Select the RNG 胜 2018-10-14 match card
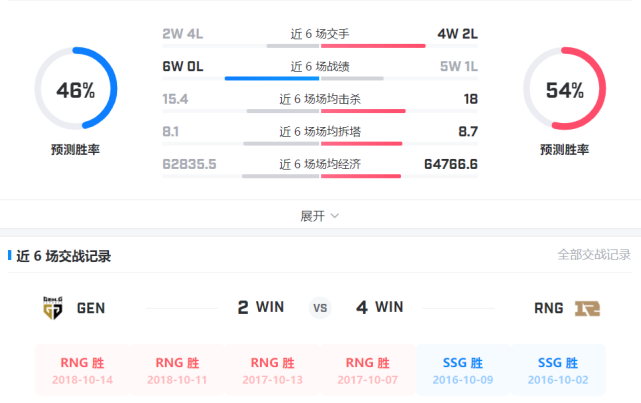This screenshot has height=403, width=641. 82,371
